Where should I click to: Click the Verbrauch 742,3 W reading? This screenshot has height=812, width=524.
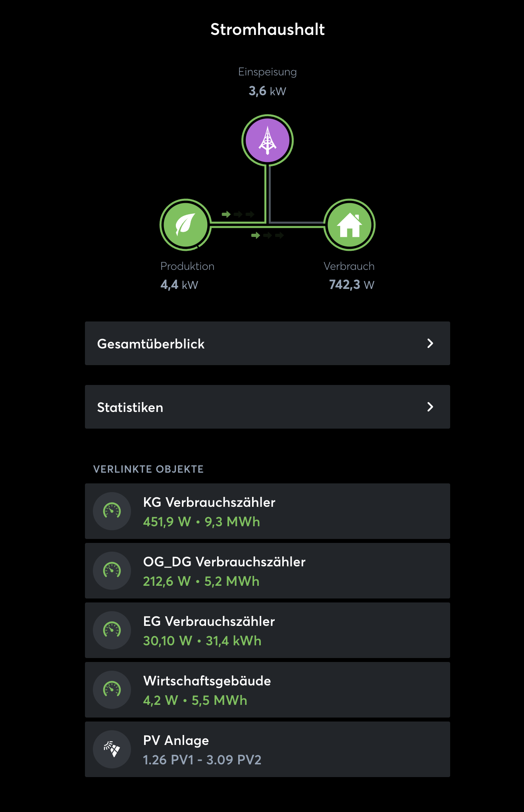pos(351,285)
